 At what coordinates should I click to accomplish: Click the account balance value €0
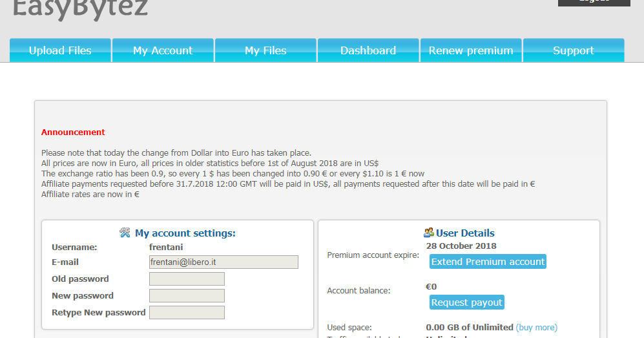pos(431,287)
